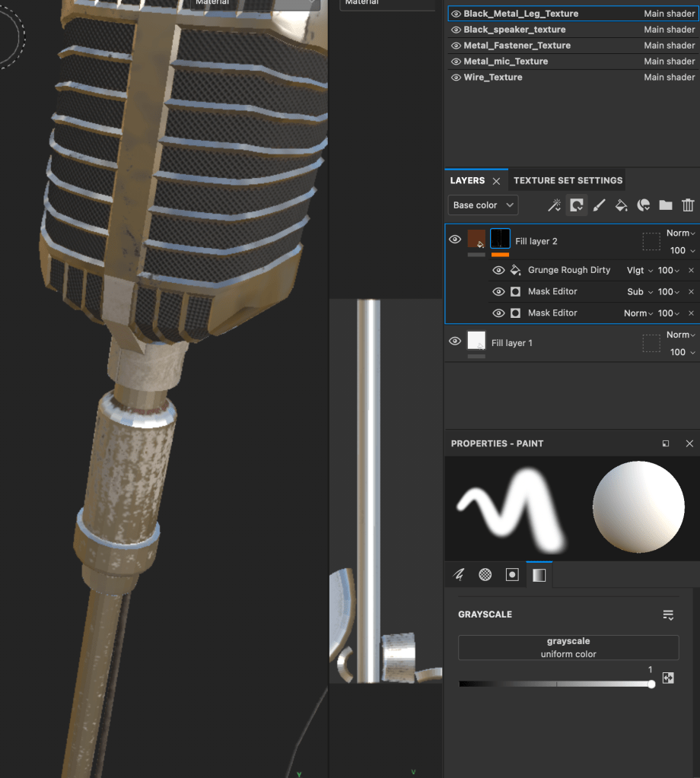
Task: Hide Fill layer 2
Action: click(x=455, y=240)
